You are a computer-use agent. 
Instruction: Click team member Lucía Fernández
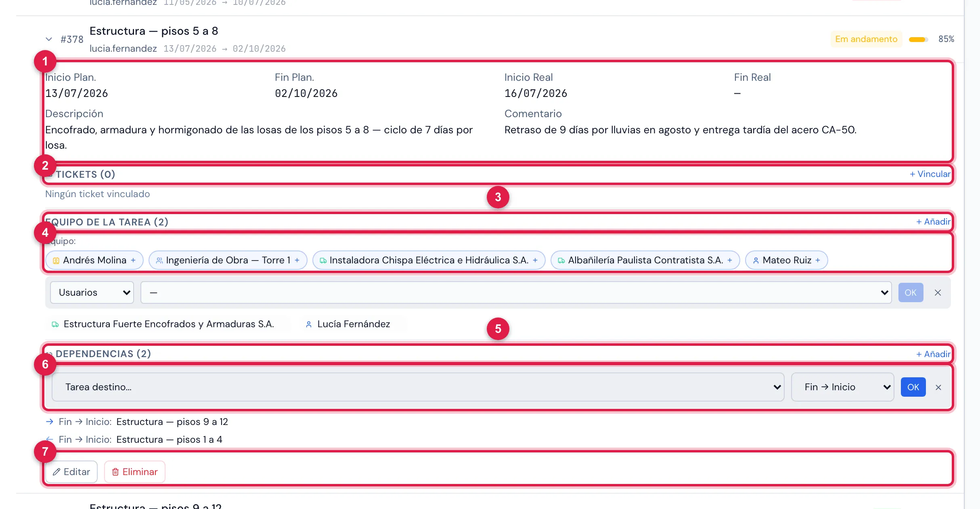354,324
